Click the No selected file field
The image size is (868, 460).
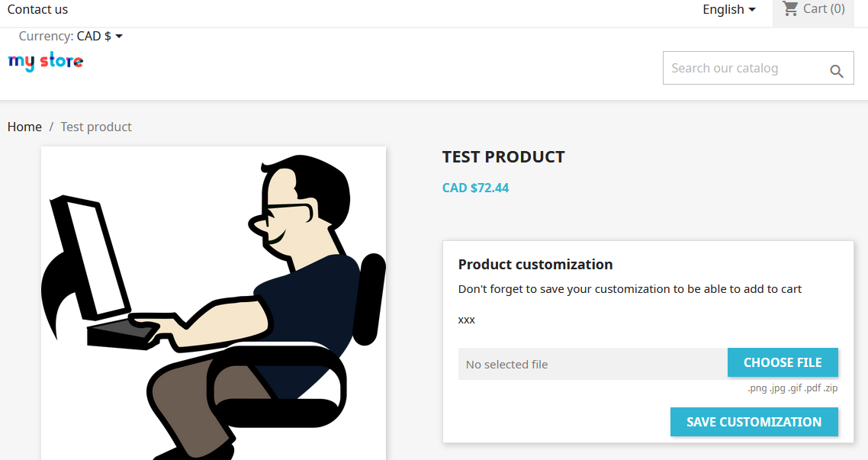[593, 364]
